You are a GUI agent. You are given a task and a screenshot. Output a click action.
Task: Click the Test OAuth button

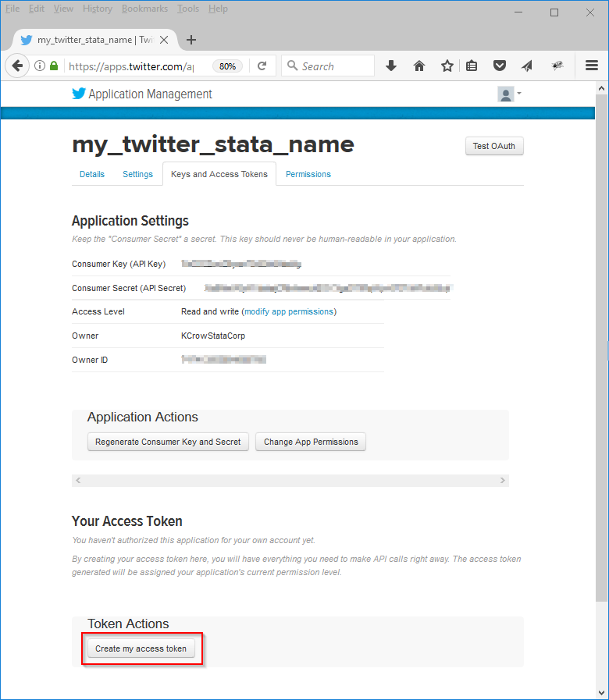click(494, 146)
